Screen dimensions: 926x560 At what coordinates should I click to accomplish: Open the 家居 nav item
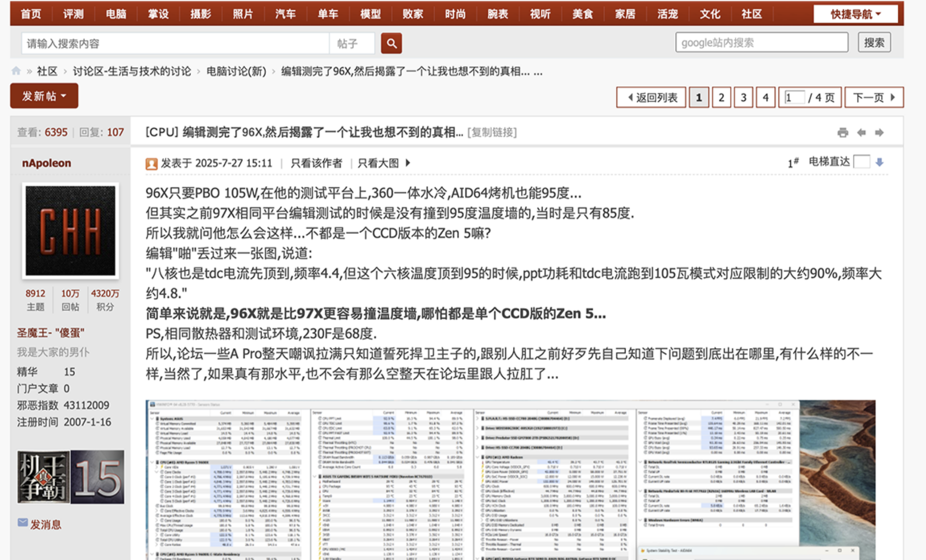point(625,14)
